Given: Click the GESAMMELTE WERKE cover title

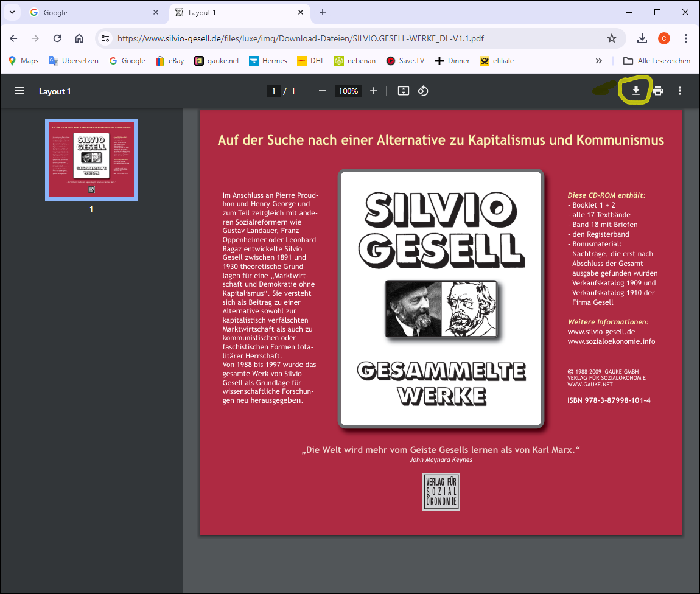Looking at the screenshot, I should point(441,384).
